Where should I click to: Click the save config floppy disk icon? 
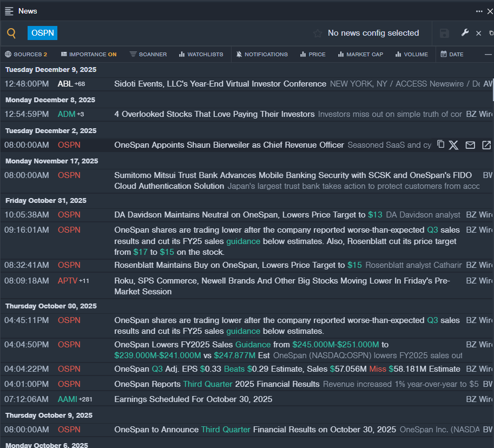click(444, 34)
